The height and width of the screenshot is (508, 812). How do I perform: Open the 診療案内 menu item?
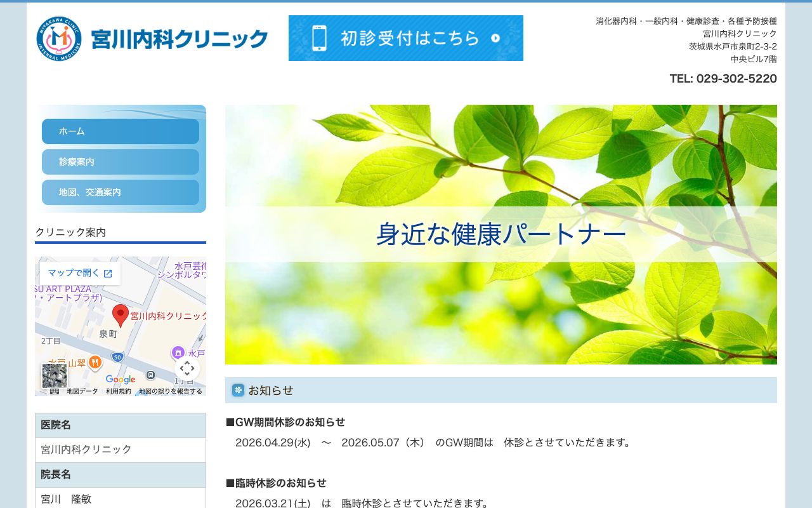121,162
